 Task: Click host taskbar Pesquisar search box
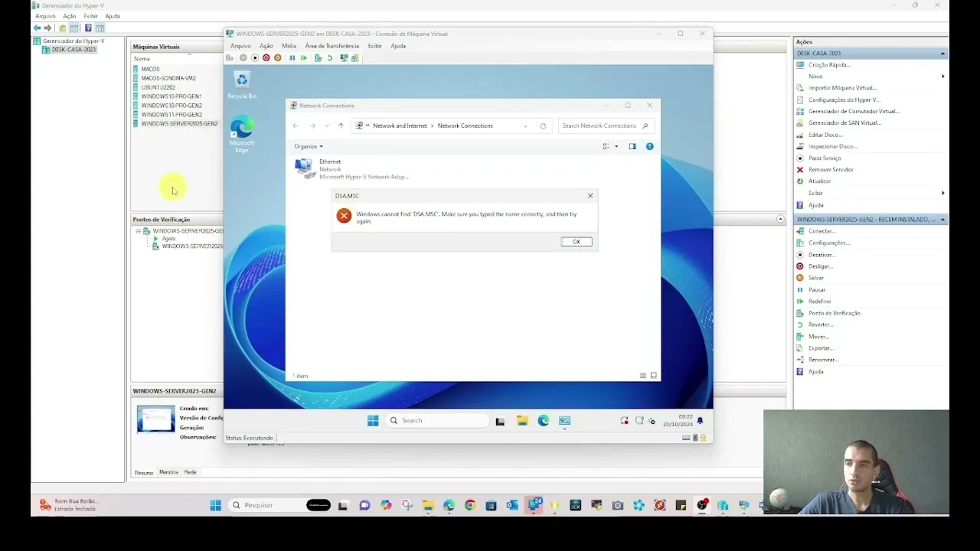(279, 505)
